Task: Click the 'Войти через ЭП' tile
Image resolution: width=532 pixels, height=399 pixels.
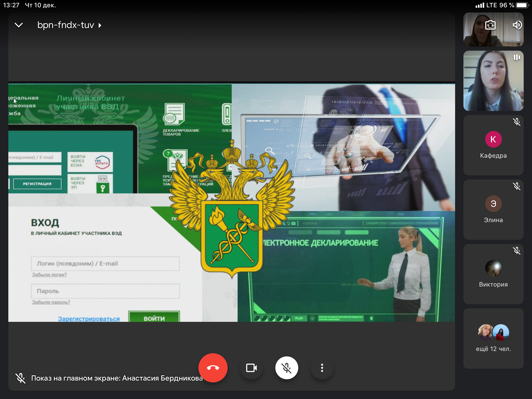Action: coord(90,183)
